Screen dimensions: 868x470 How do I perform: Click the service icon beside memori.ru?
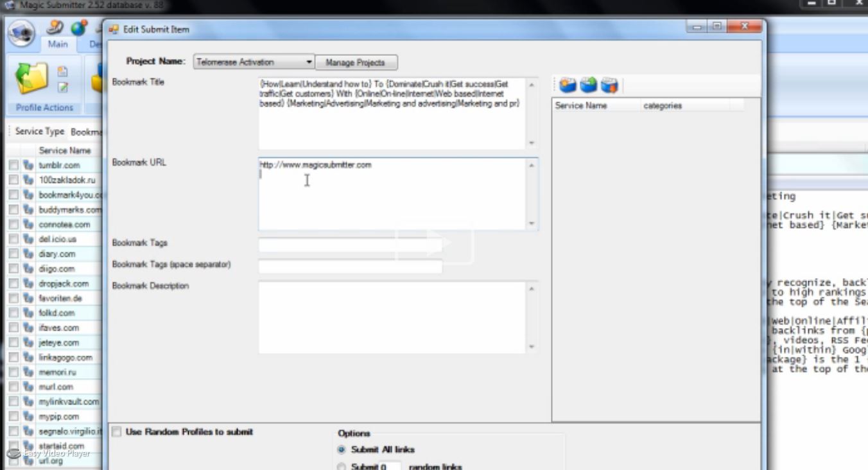coord(28,372)
